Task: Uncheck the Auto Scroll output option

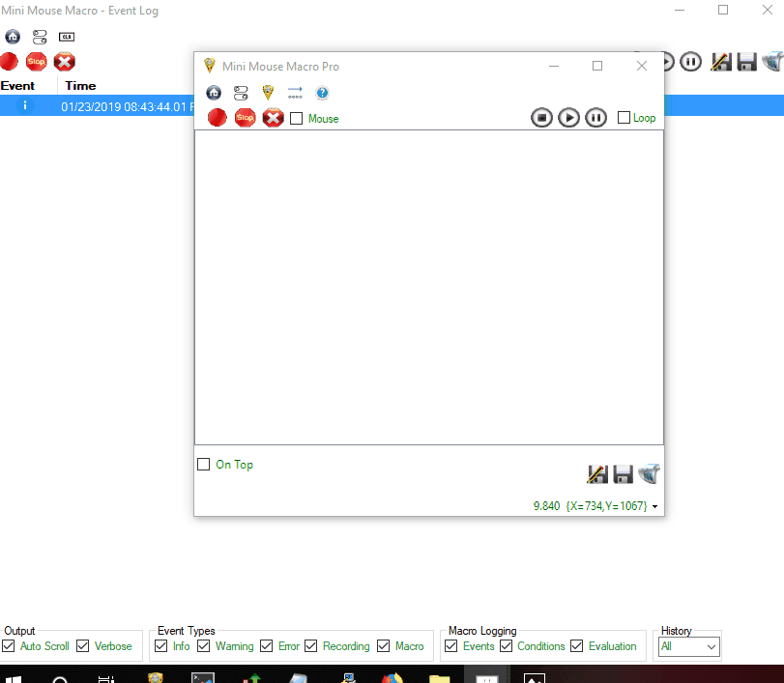Action: [x=9, y=646]
